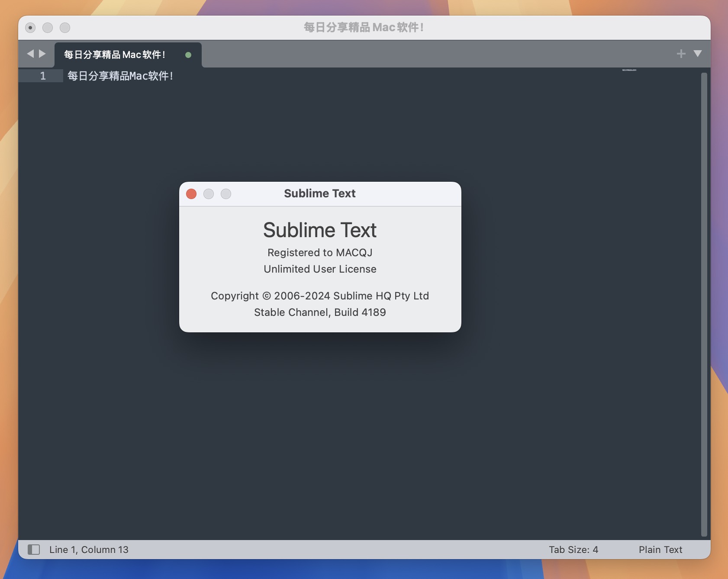This screenshot has height=579, width=728.
Task: Click the about dialog title bar label
Action: point(320,193)
